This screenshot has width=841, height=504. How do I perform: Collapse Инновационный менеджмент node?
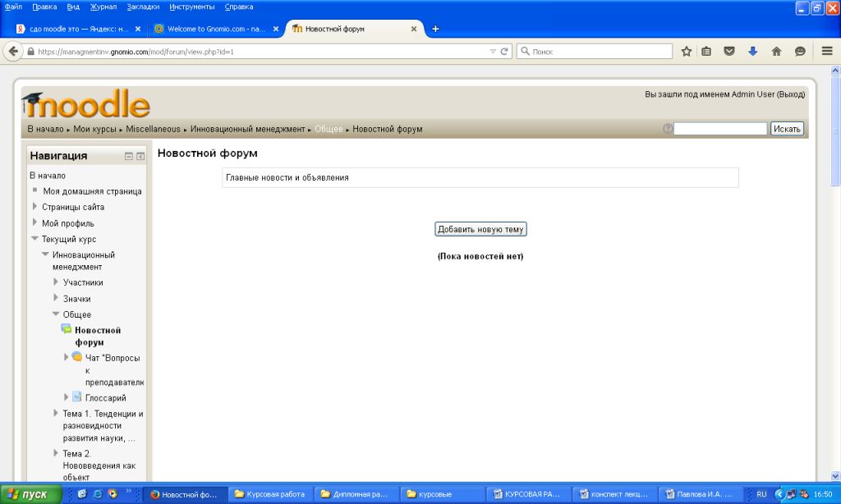46,254
